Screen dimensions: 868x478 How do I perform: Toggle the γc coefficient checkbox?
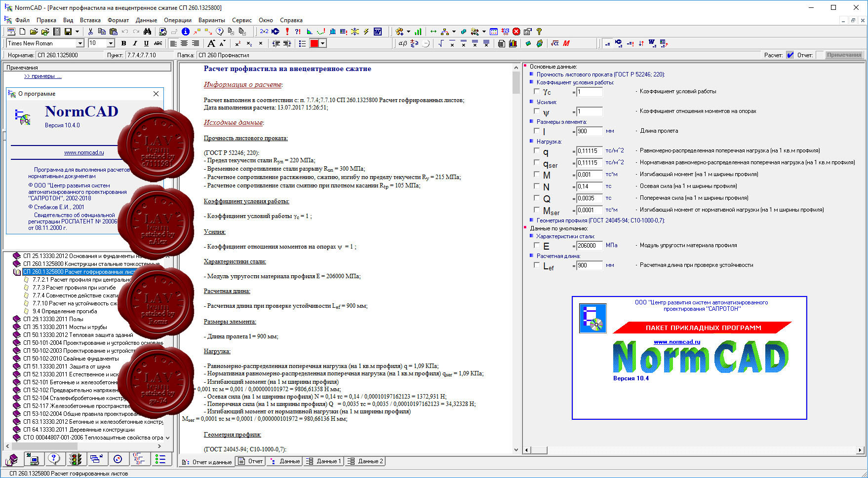tap(537, 91)
